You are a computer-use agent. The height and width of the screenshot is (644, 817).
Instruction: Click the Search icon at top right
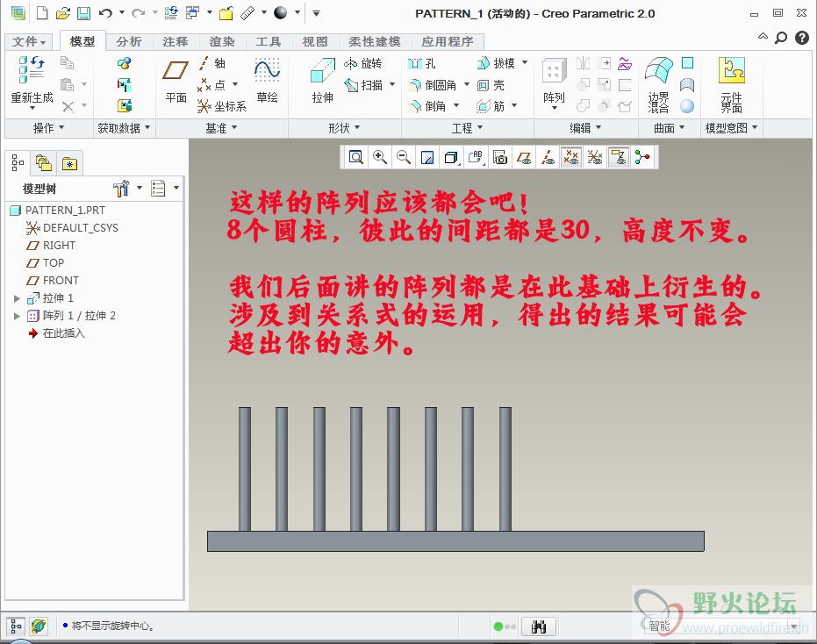[780, 38]
